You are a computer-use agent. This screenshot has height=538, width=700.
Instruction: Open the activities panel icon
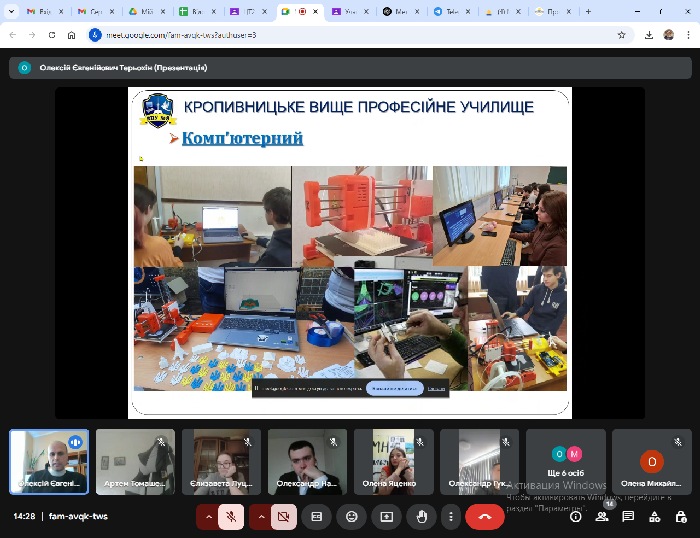tap(654, 516)
